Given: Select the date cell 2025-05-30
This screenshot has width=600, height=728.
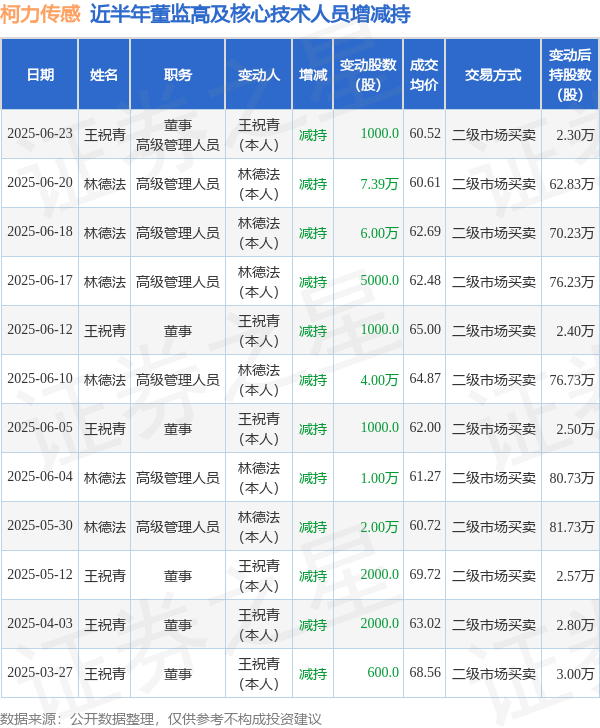Looking at the screenshot, I should coord(40,526).
